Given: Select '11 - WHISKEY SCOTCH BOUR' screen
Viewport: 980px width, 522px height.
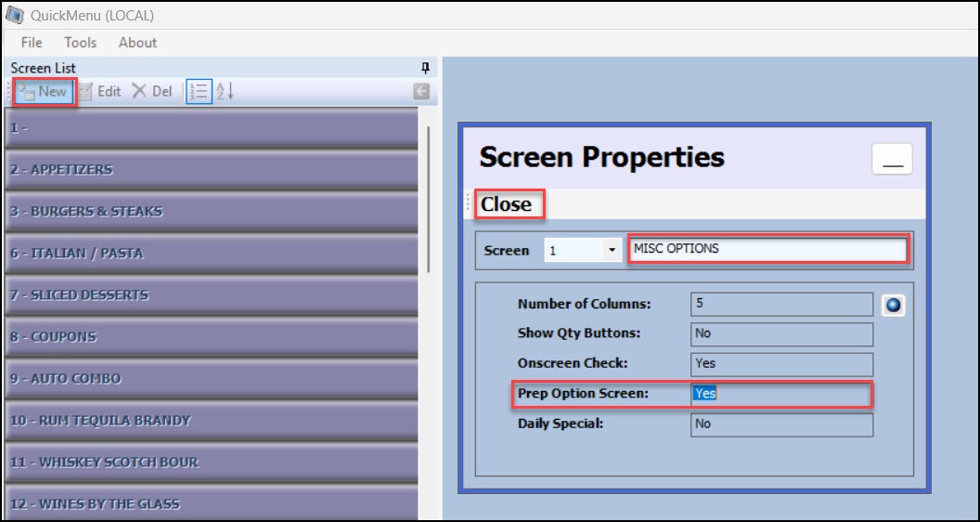Looking at the screenshot, I should 212,463.
